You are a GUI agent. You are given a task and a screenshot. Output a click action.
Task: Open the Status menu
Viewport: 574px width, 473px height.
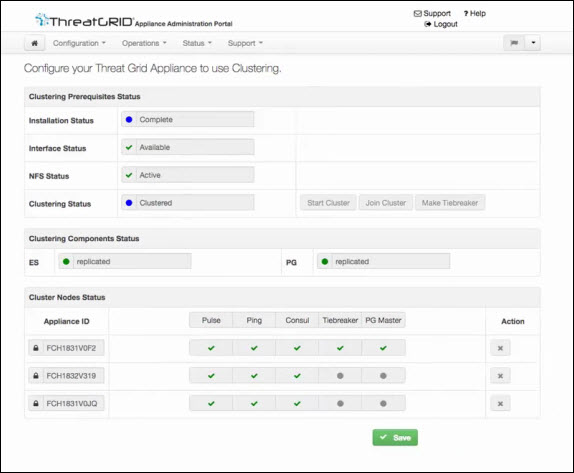197,43
